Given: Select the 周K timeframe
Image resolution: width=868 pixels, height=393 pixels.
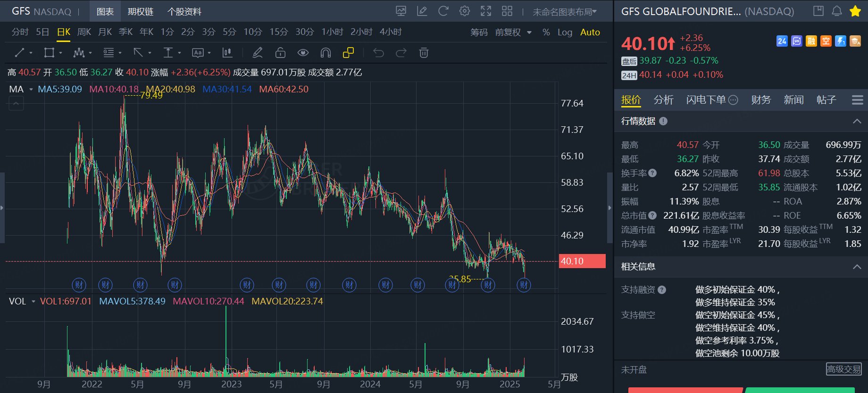Looking at the screenshot, I should click(x=84, y=32).
